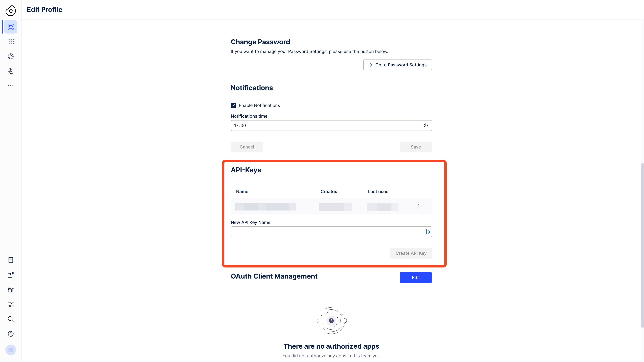
Task: Open the user avatar menu at sidebar bottom
Action: point(11,350)
